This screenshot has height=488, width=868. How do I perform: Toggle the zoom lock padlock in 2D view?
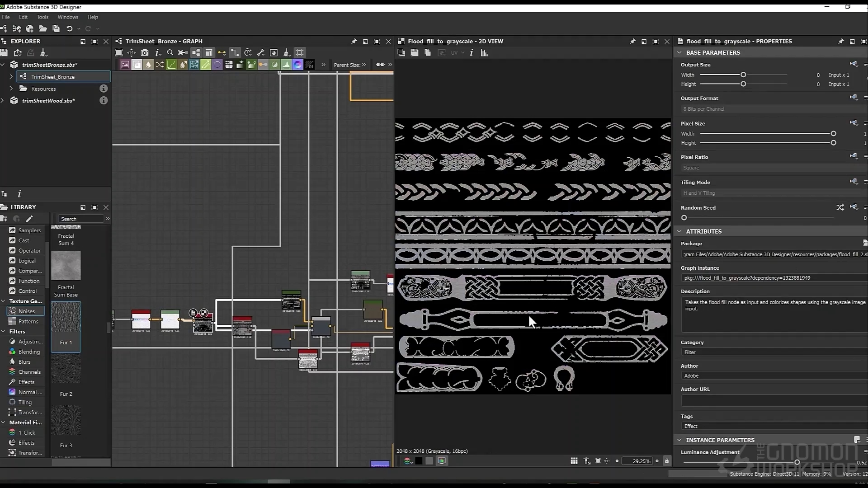tap(666, 461)
